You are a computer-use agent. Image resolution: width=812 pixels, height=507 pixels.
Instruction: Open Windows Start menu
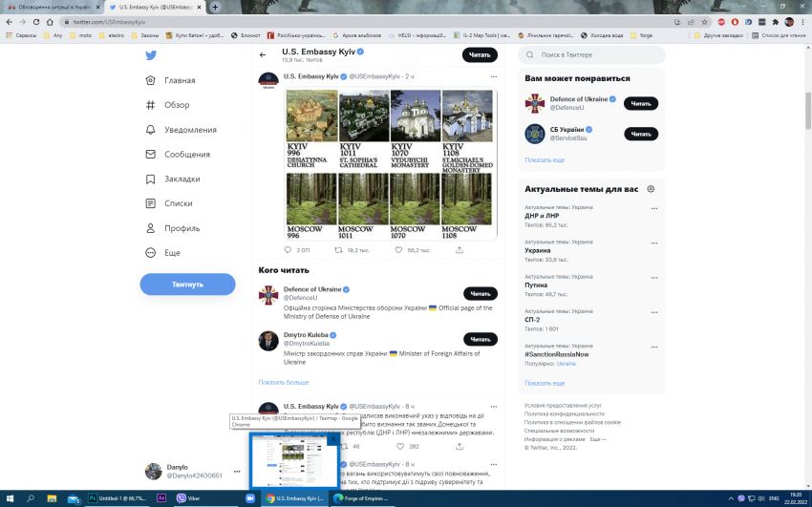click(10, 498)
